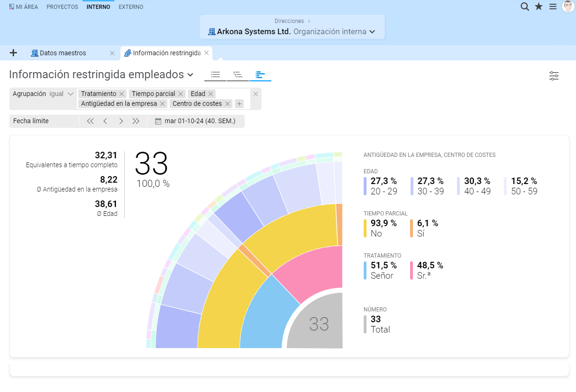
Task: Remove the Tratamiento grouping chip
Action: [122, 94]
